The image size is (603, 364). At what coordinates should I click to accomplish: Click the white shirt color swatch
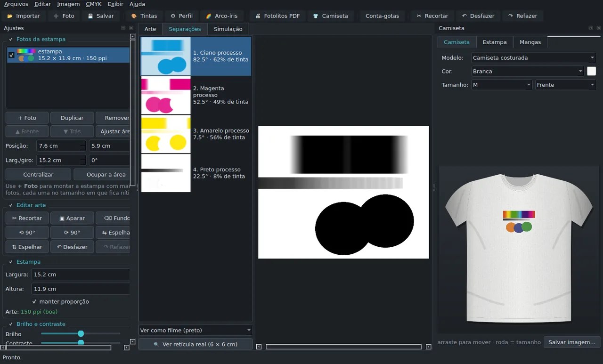click(591, 71)
